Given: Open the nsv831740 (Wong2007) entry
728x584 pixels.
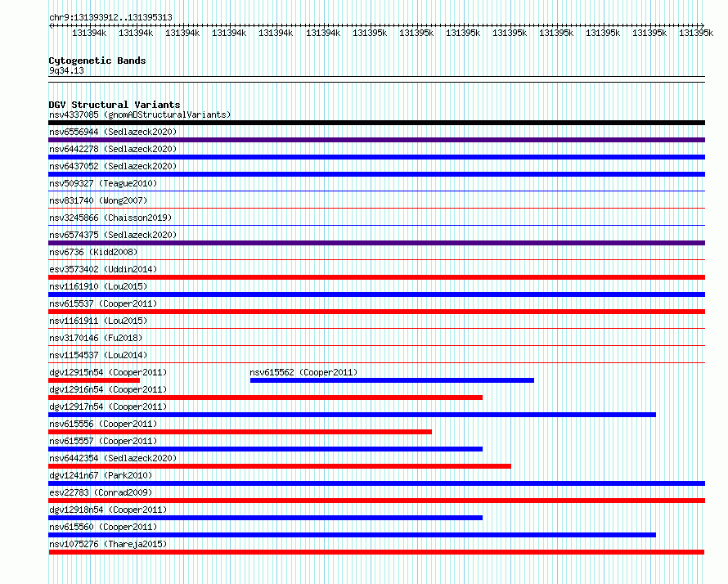Looking at the screenshot, I should [x=98, y=200].
